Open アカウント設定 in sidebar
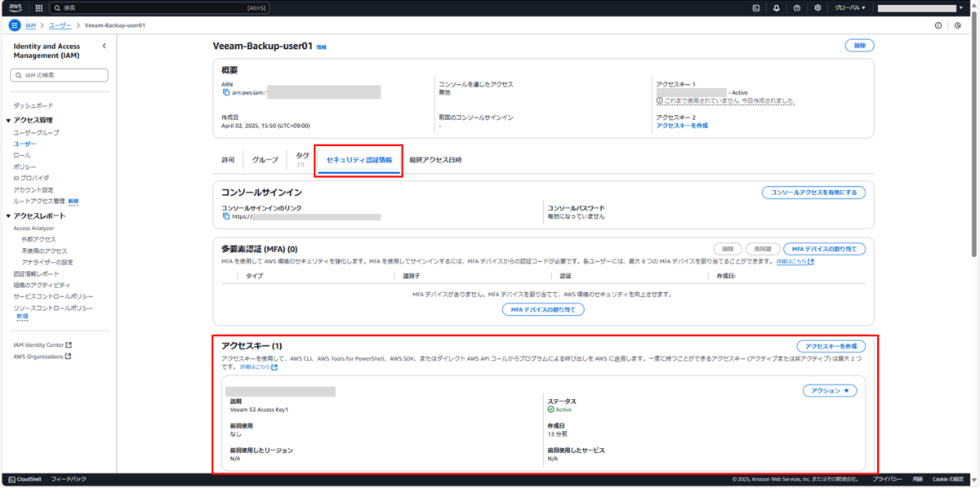The height and width of the screenshot is (488, 980). (x=33, y=189)
